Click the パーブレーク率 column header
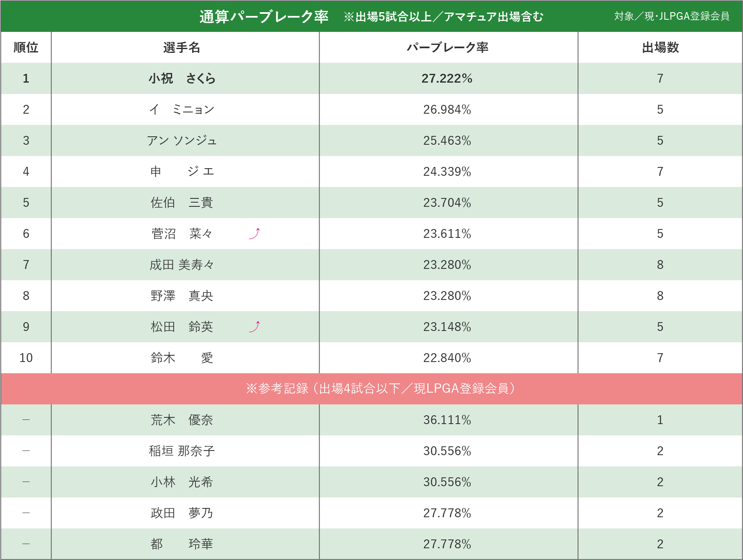The height and width of the screenshot is (560, 743). point(447,47)
